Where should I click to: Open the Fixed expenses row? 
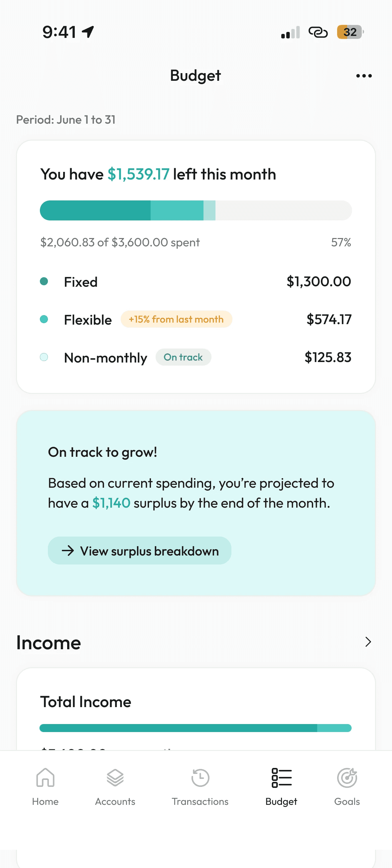pyautogui.click(x=196, y=282)
